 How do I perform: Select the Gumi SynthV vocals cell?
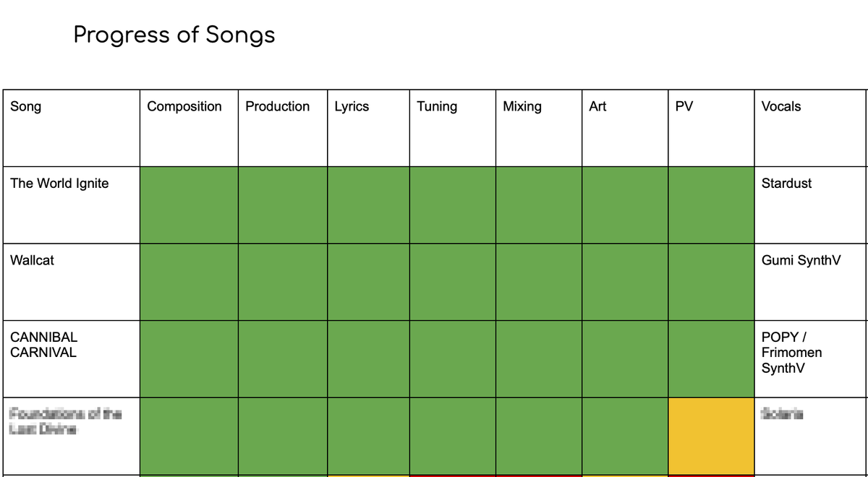811,282
